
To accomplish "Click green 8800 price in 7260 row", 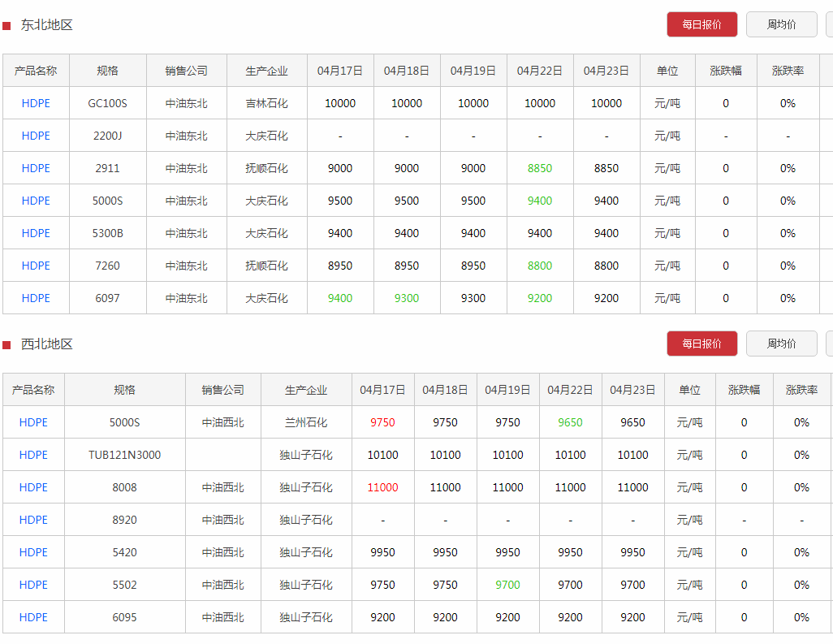I will click(x=540, y=265).
